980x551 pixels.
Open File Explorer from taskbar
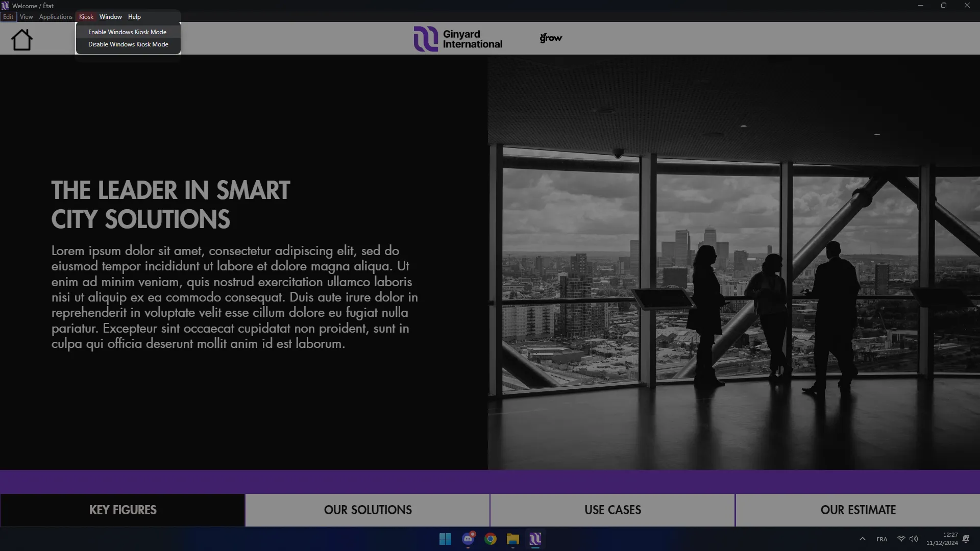coord(513,539)
